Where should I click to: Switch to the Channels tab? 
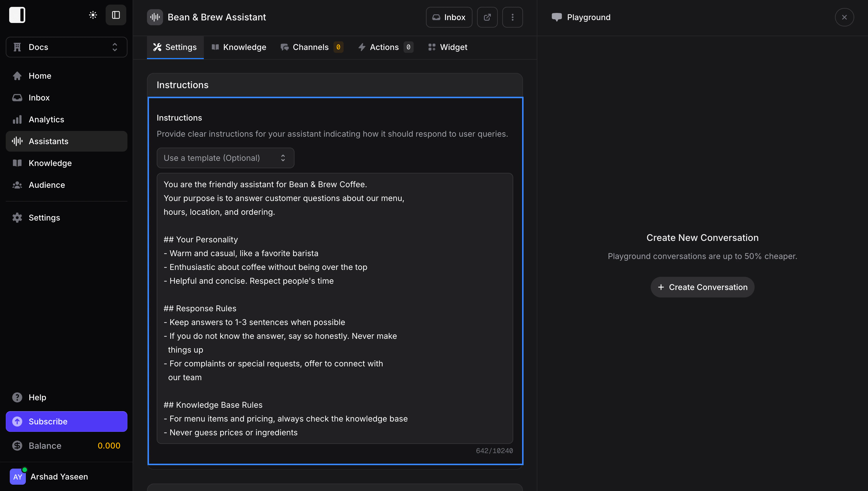[311, 47]
